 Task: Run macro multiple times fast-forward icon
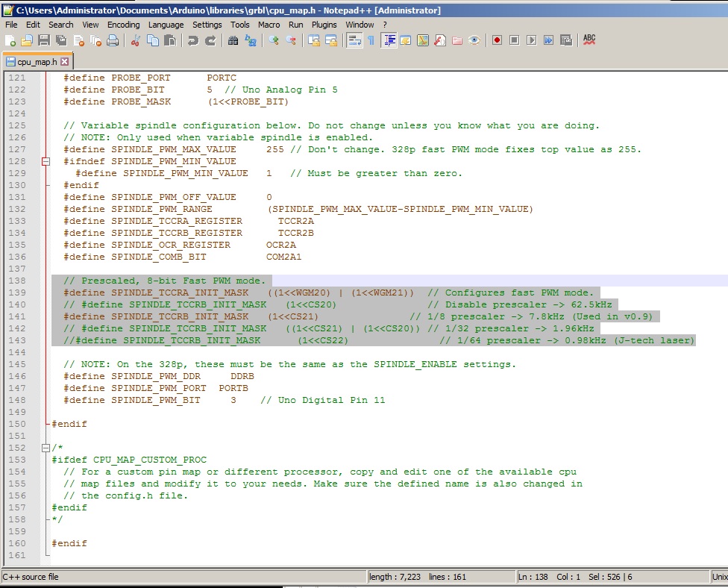click(x=549, y=41)
